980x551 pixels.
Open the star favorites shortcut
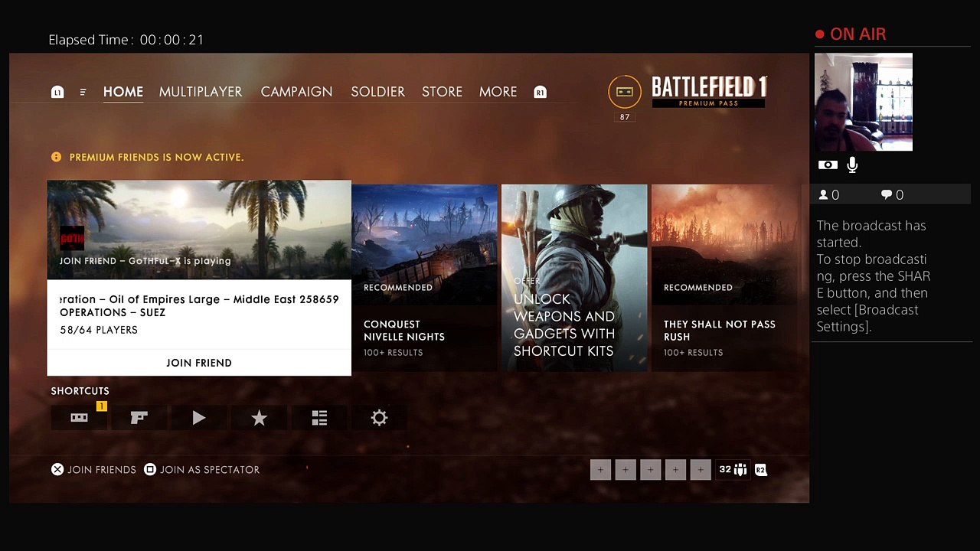tap(259, 418)
